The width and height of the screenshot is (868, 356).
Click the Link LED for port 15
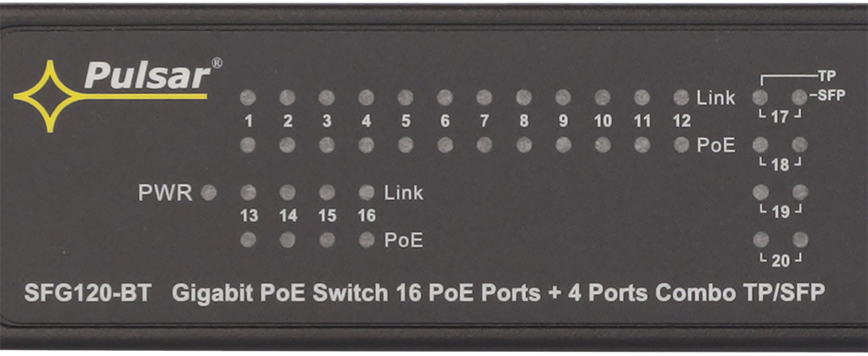pos(326,193)
